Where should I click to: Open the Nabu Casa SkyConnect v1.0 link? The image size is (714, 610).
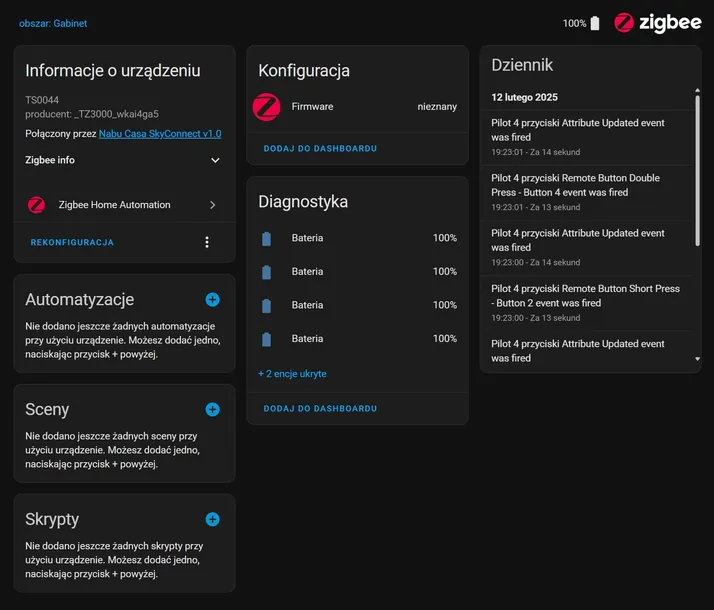click(x=160, y=134)
